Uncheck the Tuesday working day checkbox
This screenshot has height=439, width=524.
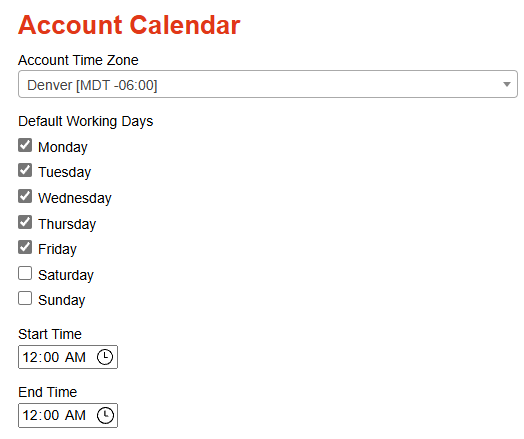coord(25,170)
